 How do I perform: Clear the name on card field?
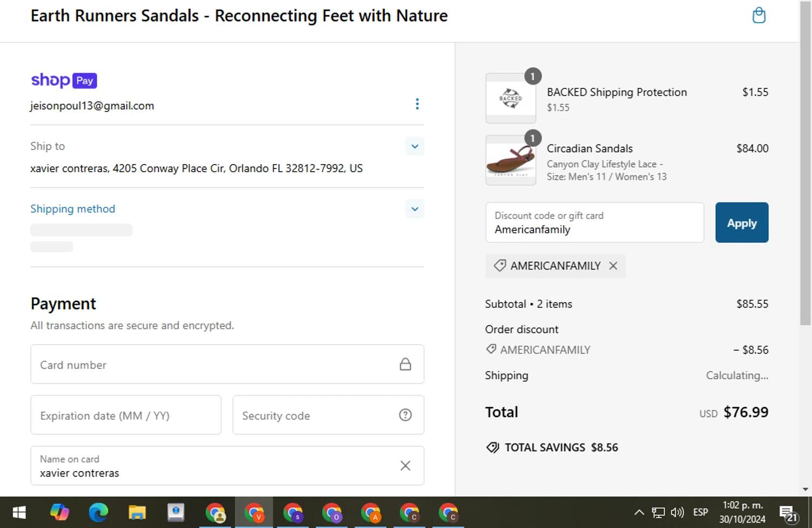pos(405,466)
